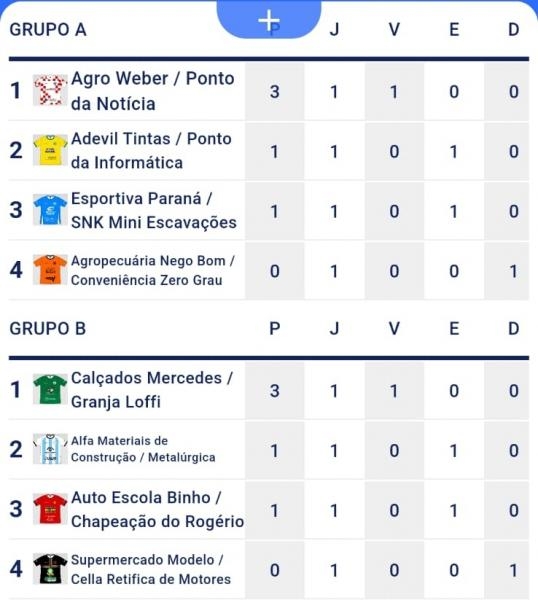Image resolution: width=538 pixels, height=600 pixels.
Task: Open Agro Weber red-white jersey icon
Action: (x=50, y=90)
